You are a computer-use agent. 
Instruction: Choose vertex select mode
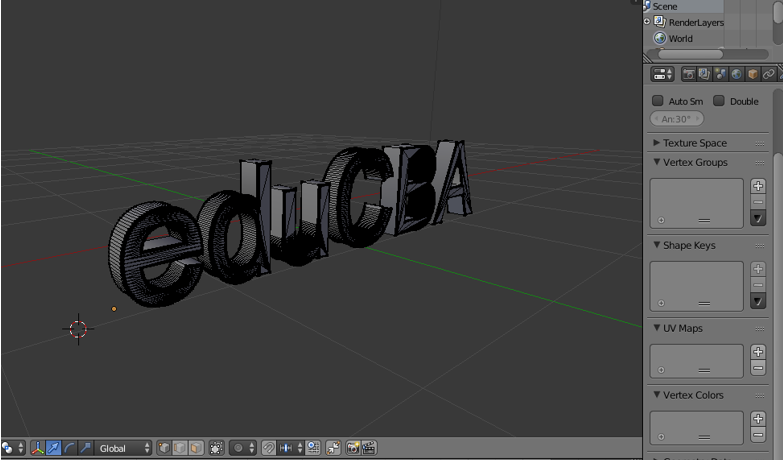(164, 448)
